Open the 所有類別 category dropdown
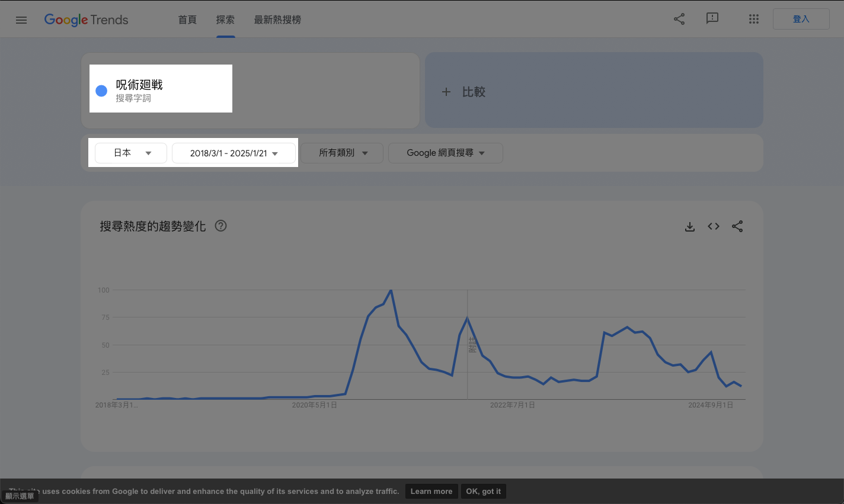The image size is (844, 504). [342, 153]
